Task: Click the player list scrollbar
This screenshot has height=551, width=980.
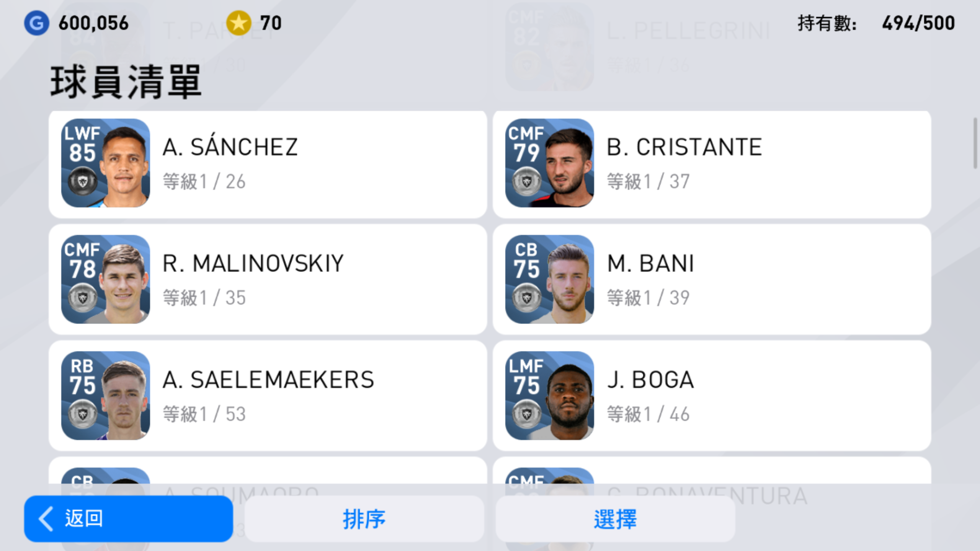Action: [975, 143]
